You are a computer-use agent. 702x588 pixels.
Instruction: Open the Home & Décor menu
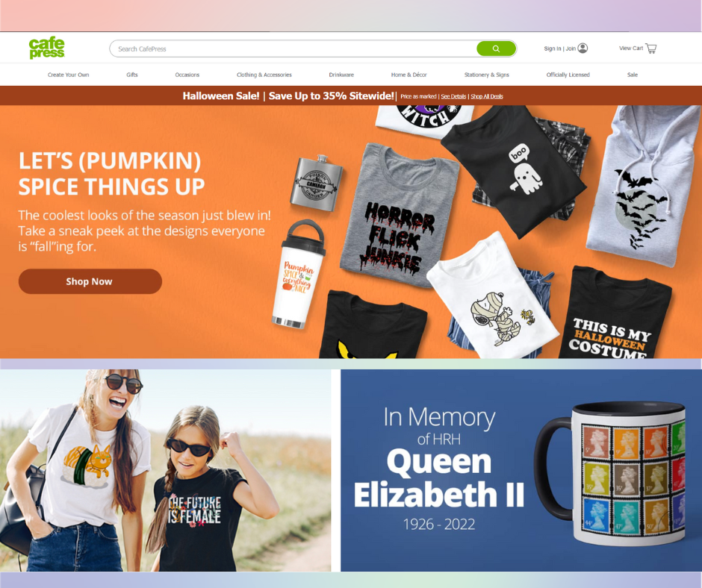pyautogui.click(x=409, y=75)
